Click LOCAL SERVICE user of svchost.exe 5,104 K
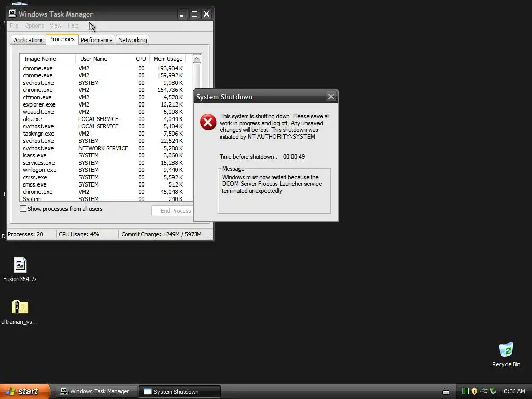This screenshot has width=532, height=399. [x=98, y=126]
